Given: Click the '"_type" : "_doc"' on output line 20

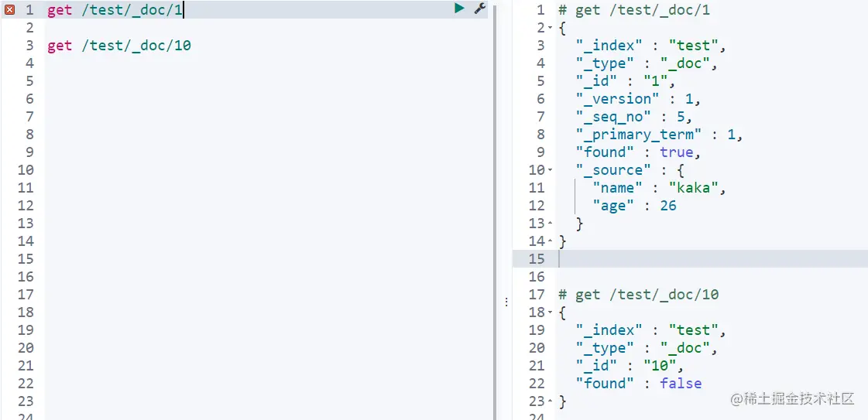Looking at the screenshot, I should [x=647, y=347].
